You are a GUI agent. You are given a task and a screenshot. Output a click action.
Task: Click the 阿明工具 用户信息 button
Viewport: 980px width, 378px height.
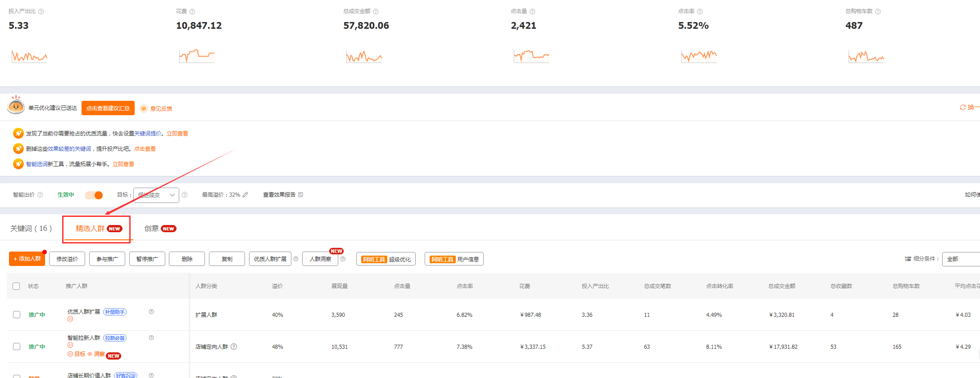pos(454,259)
